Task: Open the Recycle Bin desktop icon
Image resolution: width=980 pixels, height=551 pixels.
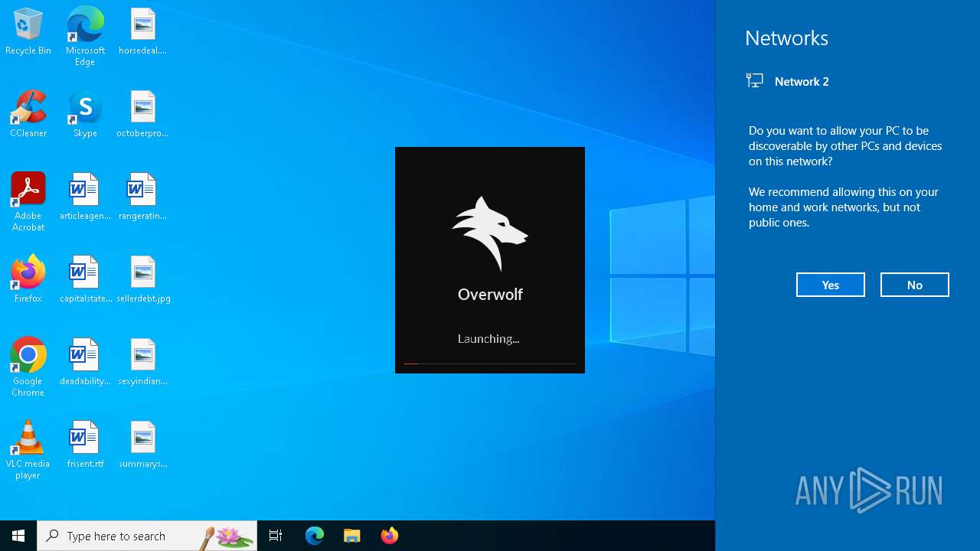Action: point(28,32)
